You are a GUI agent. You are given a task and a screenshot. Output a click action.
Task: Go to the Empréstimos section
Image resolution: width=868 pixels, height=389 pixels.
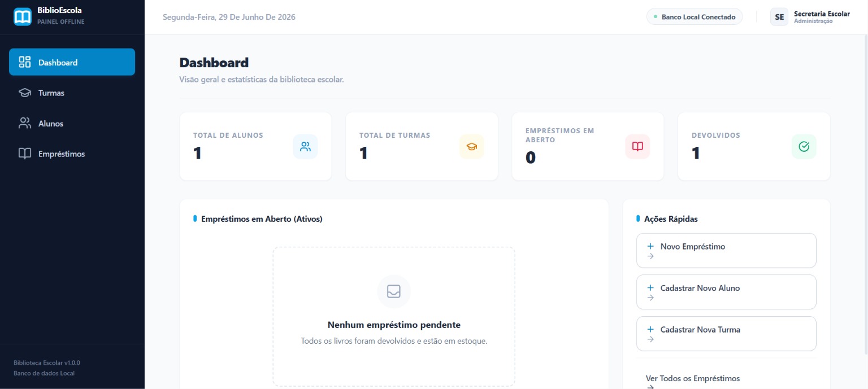pyautogui.click(x=72, y=154)
